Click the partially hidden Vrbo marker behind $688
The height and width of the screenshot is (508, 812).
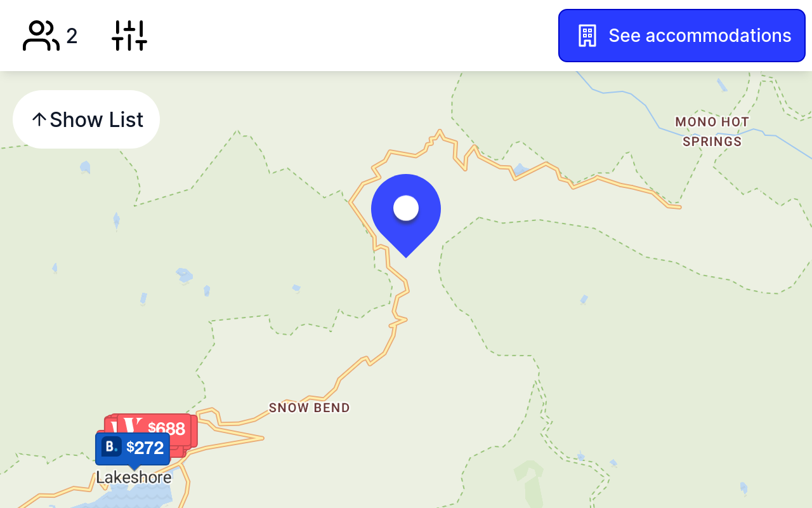pos(112,426)
